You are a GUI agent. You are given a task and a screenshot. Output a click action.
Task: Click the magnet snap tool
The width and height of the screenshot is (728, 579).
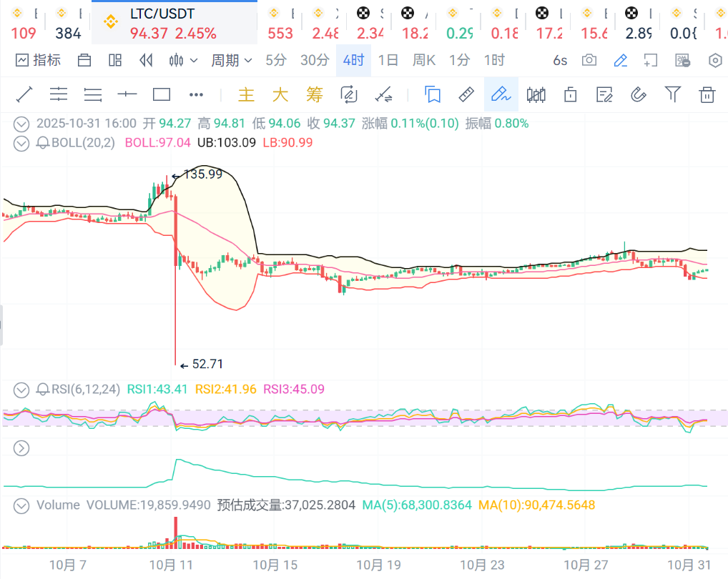pos(638,94)
